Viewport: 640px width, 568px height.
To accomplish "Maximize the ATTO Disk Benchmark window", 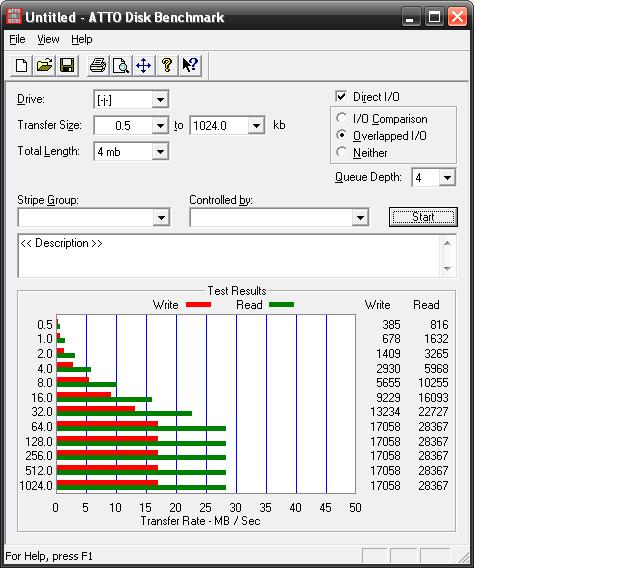I will (x=434, y=17).
